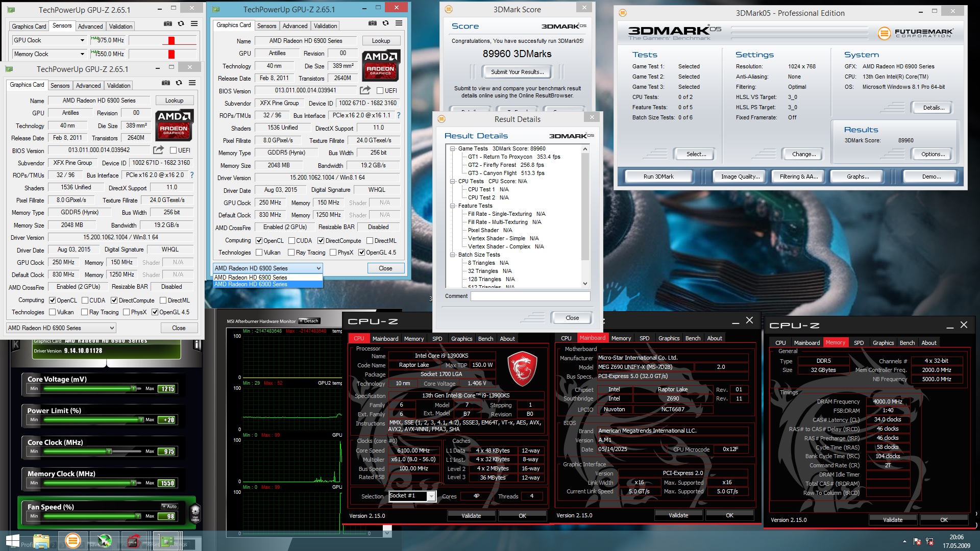Toggle UEFI checkbox in GPU-Z above Afterburner
Image resolution: width=980 pixels, height=551 pixels.
173,151
